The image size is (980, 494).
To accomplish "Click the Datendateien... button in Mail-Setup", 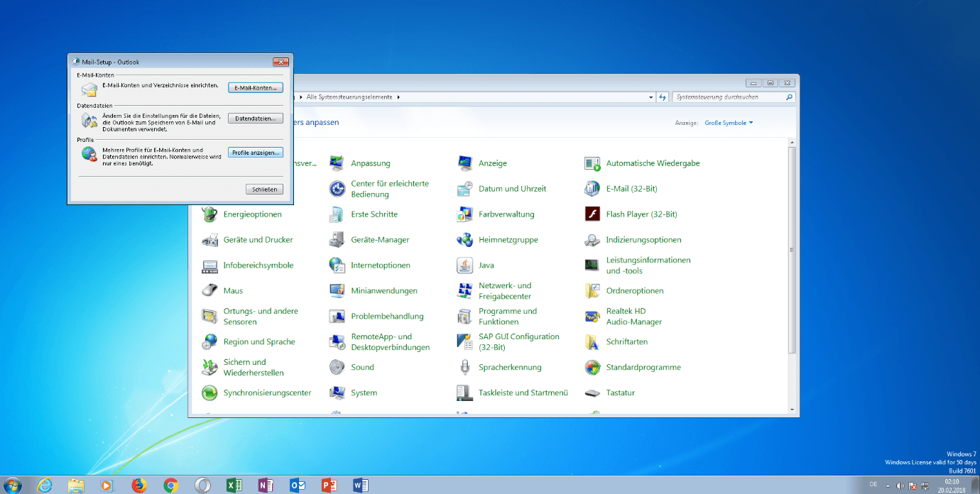I will click(x=256, y=119).
